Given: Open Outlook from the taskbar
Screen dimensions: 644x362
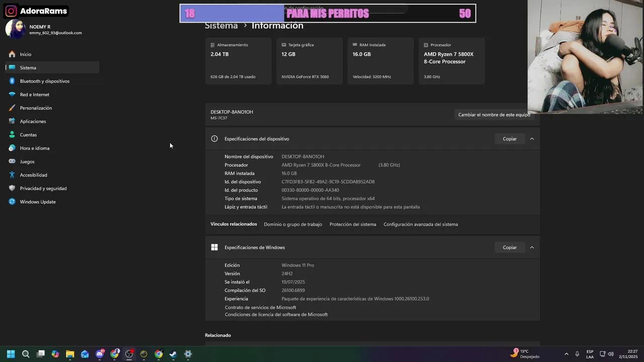Looking at the screenshot, I should tap(85, 354).
